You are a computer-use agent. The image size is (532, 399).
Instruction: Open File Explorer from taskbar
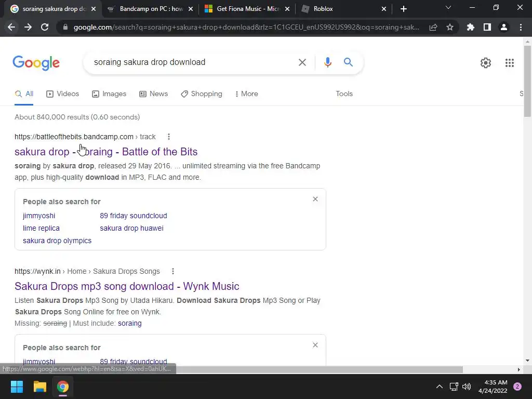click(x=39, y=387)
